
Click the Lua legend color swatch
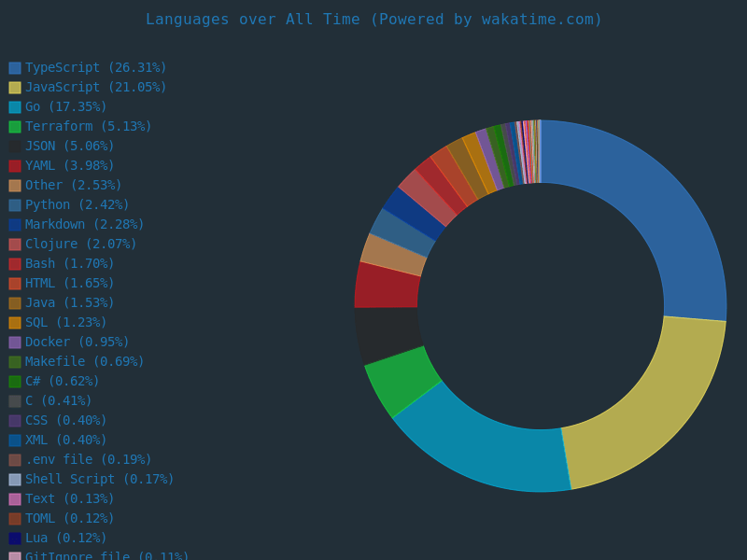[15, 539]
